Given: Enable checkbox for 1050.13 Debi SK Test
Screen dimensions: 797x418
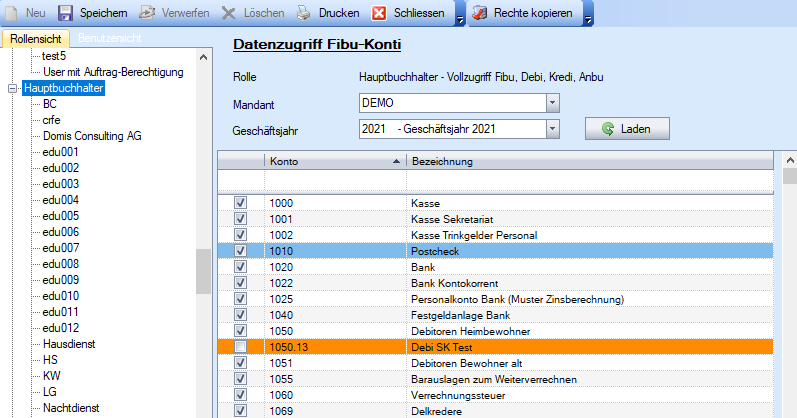Looking at the screenshot, I should [240, 347].
